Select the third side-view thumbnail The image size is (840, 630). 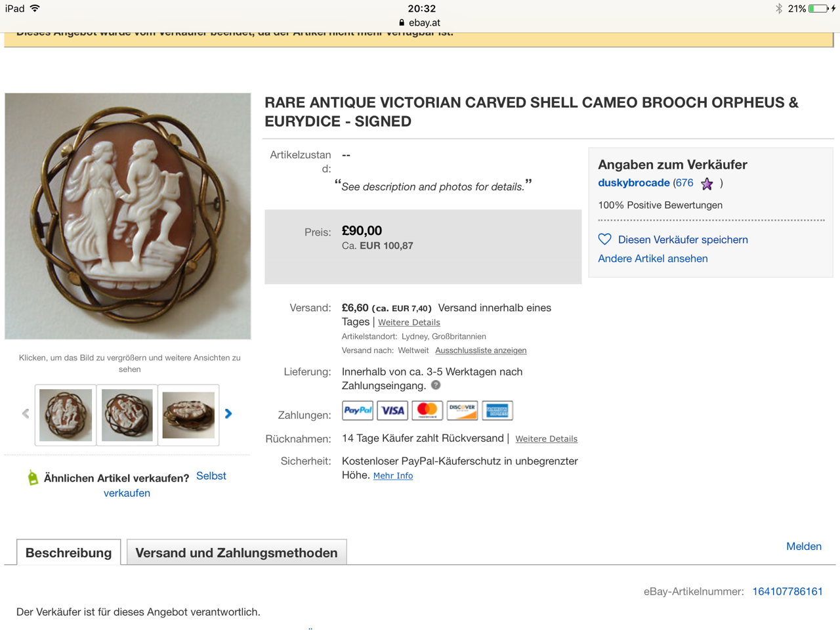(x=188, y=415)
